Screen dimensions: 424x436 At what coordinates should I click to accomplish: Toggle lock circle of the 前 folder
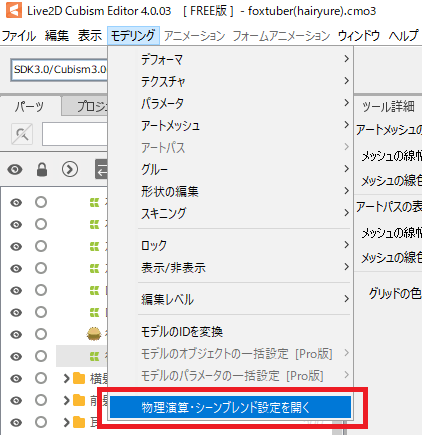[41, 400]
